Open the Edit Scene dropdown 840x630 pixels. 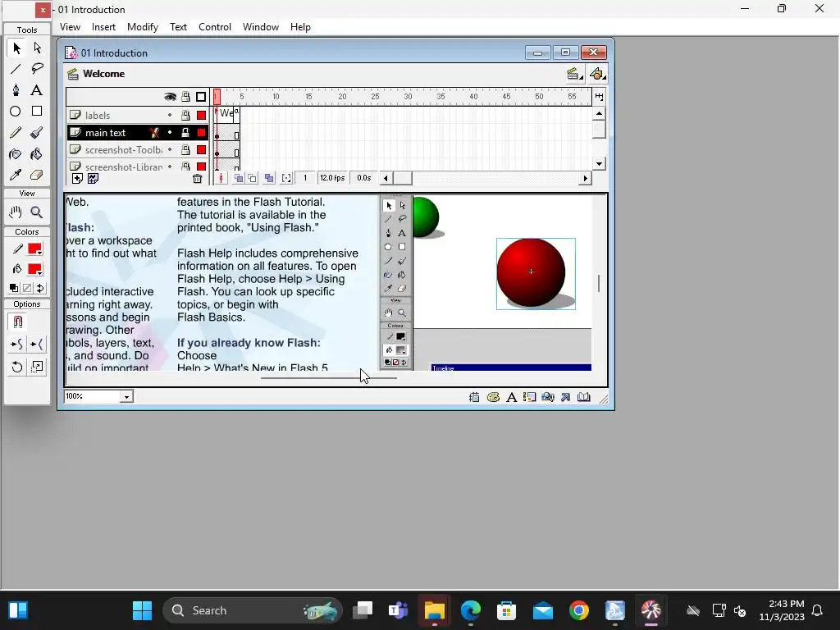pos(574,74)
